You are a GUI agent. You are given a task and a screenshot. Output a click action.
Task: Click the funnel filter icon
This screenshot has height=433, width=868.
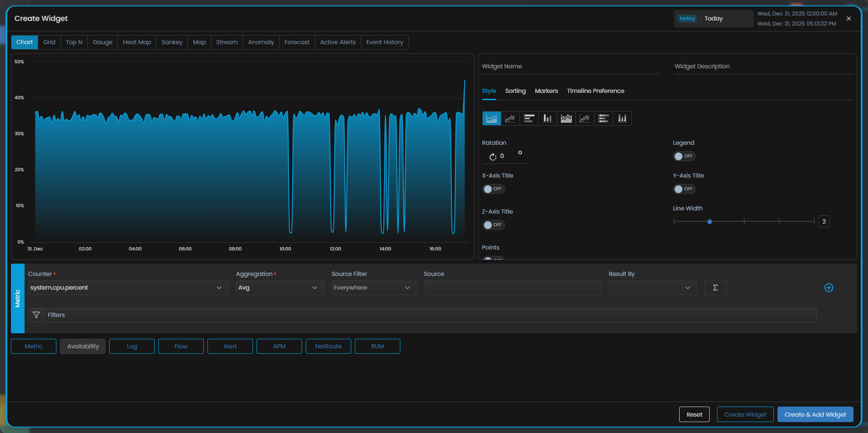pos(36,315)
